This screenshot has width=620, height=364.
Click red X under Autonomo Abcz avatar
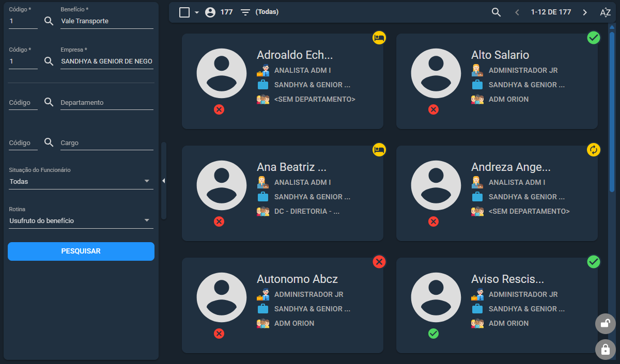(219, 334)
